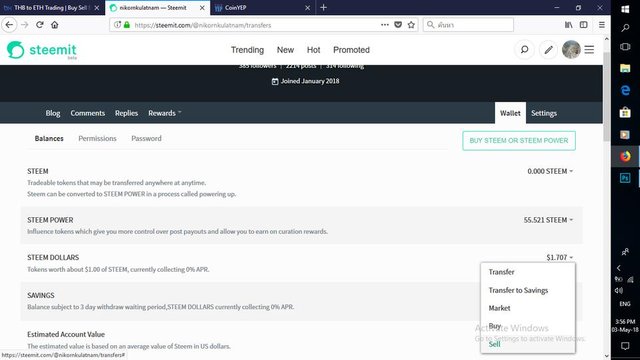Go back with the browser back arrow
640x360 pixels.
click(x=9, y=25)
